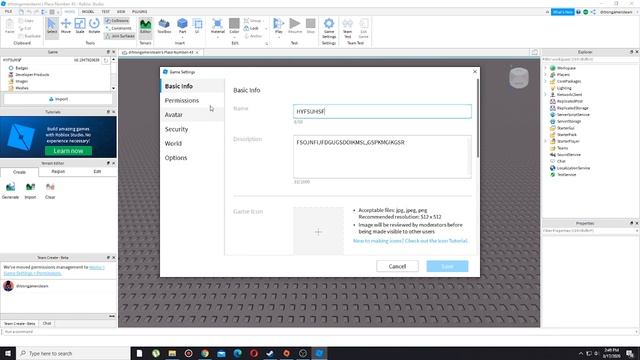
Task: Open the Material picker
Action: pos(218,26)
